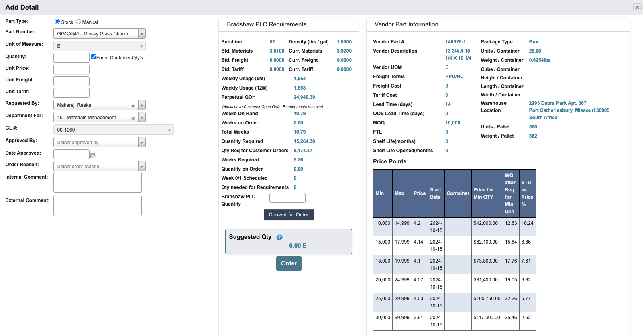This screenshot has width=644, height=336.
Task: Click the 30,000 minimum quantity cell
Action: (x=383, y=321)
